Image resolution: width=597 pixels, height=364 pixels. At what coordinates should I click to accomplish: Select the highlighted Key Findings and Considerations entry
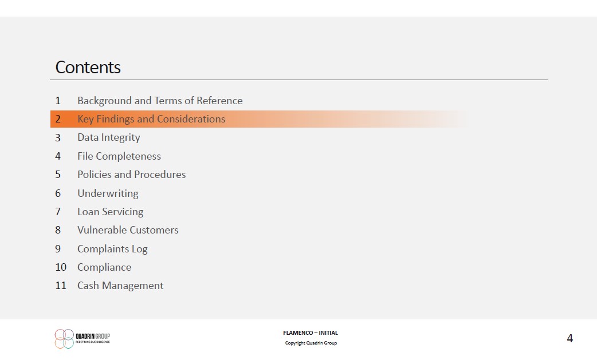coord(151,119)
